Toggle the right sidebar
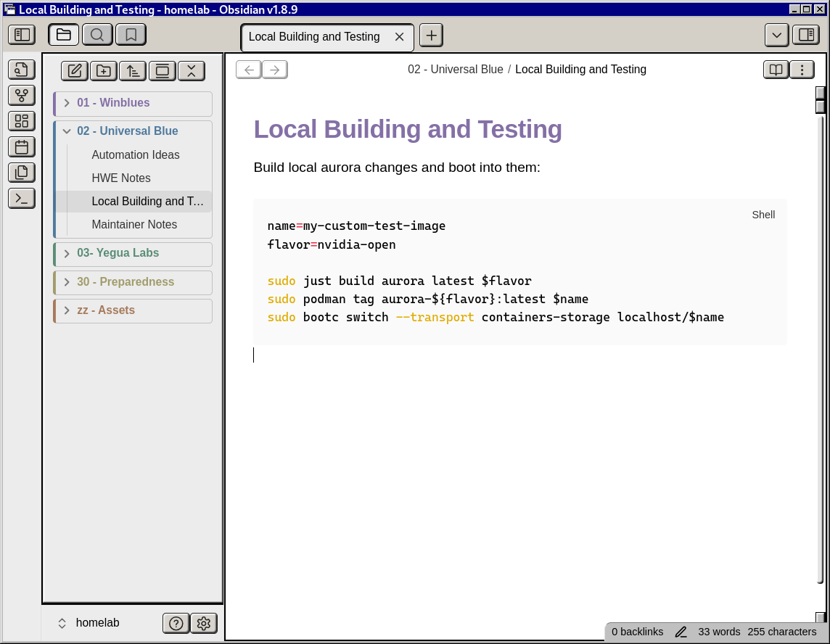This screenshot has height=644, width=830. pos(806,36)
